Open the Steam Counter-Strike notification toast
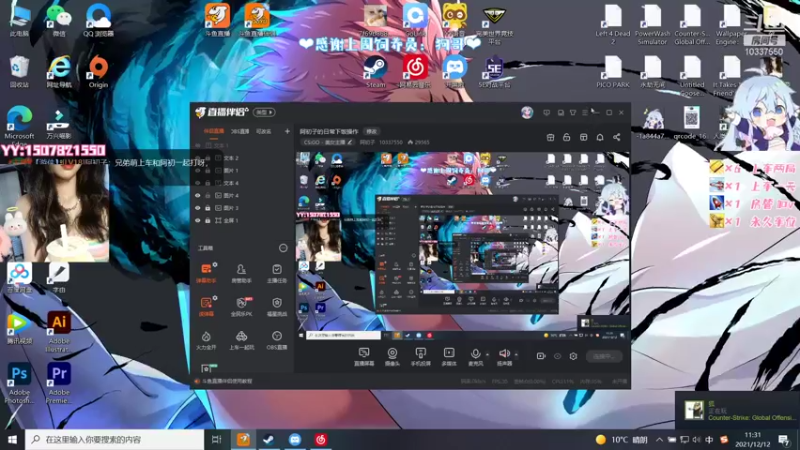The height and width of the screenshot is (450, 800). [737, 410]
